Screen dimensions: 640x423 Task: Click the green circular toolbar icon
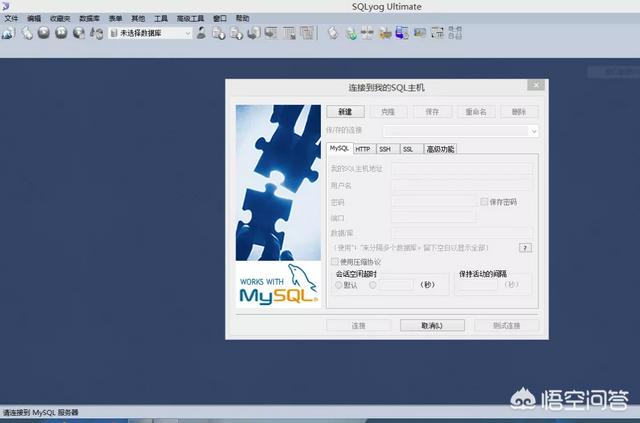352,33
